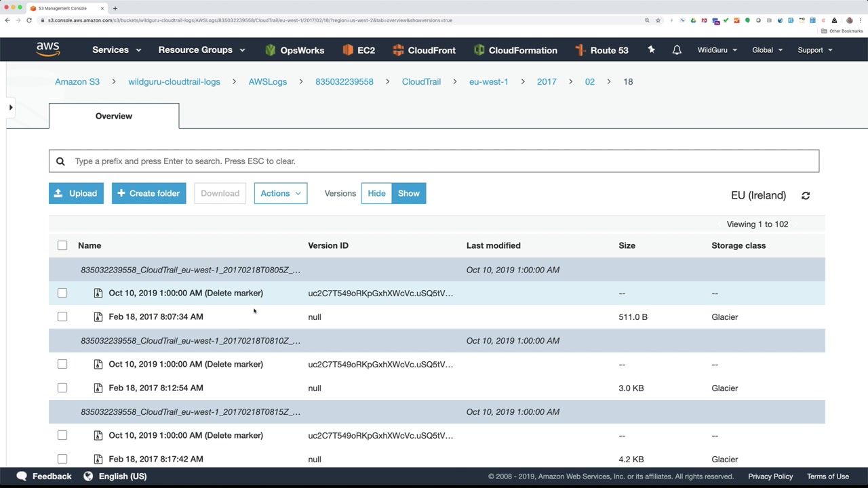868x488 pixels.
Task: Open the Global region selector
Action: (x=768, y=50)
